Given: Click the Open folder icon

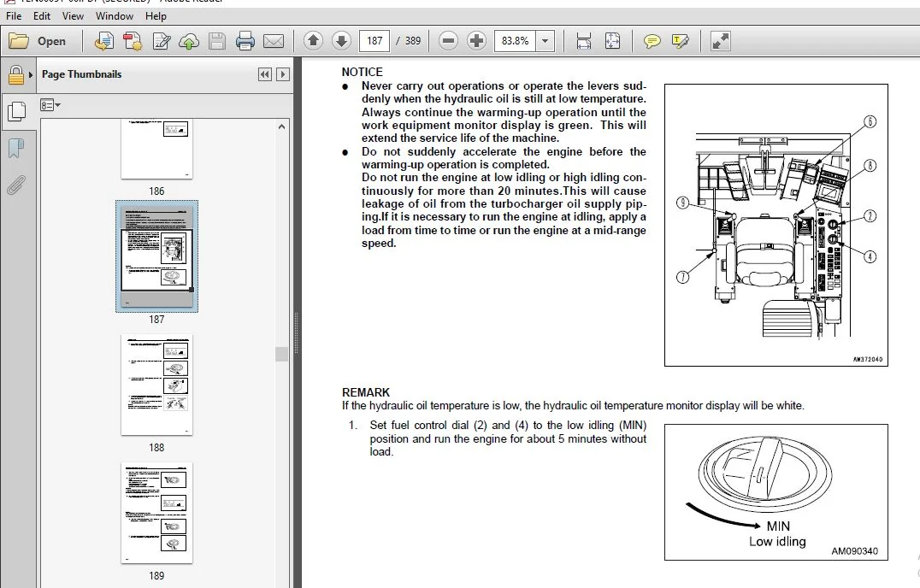Looking at the screenshot, I should point(18,41).
